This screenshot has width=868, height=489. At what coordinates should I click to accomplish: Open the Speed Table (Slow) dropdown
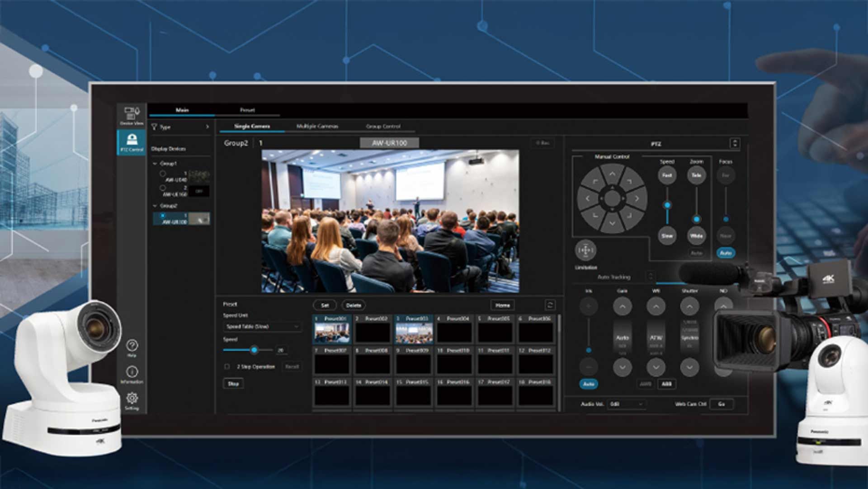[x=263, y=326]
